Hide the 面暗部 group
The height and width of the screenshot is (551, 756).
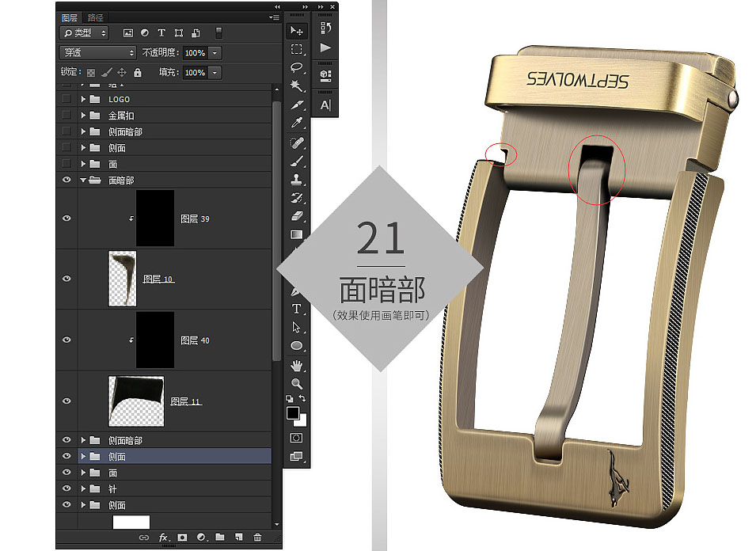pyautogui.click(x=66, y=180)
